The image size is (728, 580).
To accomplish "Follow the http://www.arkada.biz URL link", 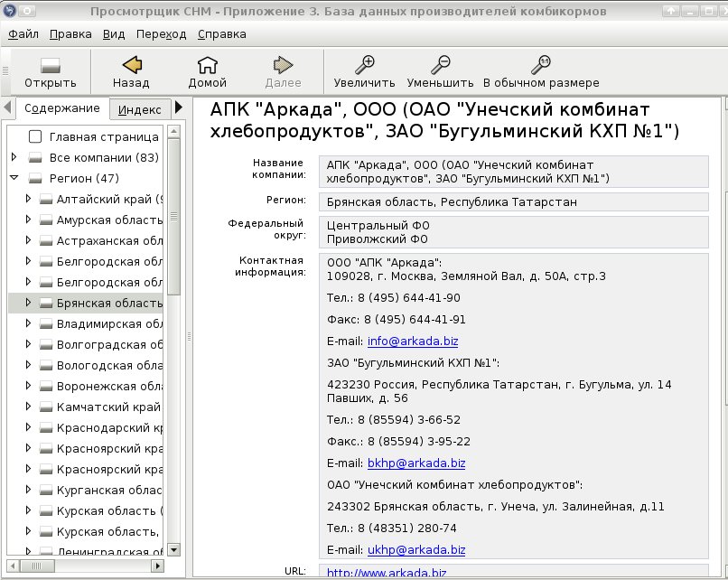I will [x=387, y=573].
